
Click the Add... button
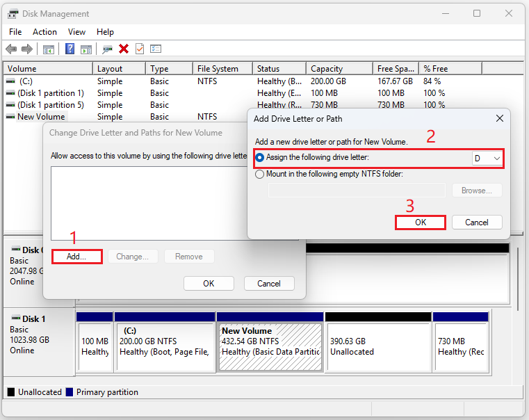[77, 257]
